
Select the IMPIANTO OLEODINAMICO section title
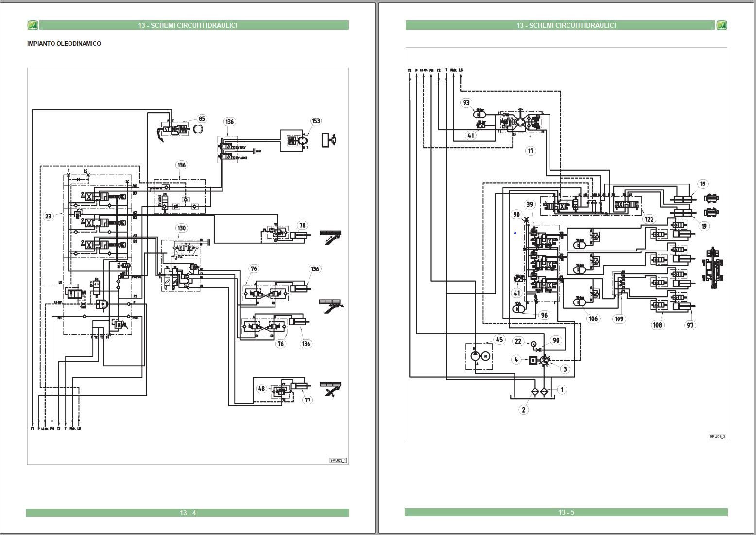click(x=64, y=43)
